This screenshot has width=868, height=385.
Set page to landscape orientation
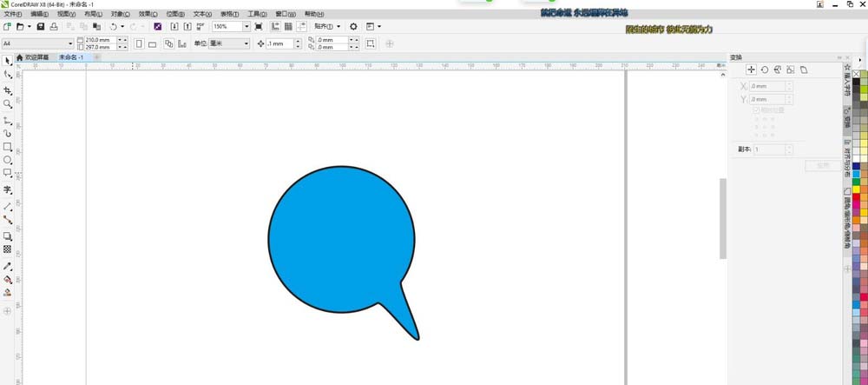[152, 43]
